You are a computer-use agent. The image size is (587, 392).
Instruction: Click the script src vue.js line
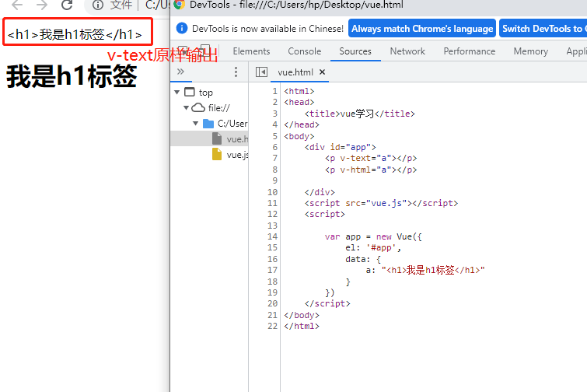381,203
